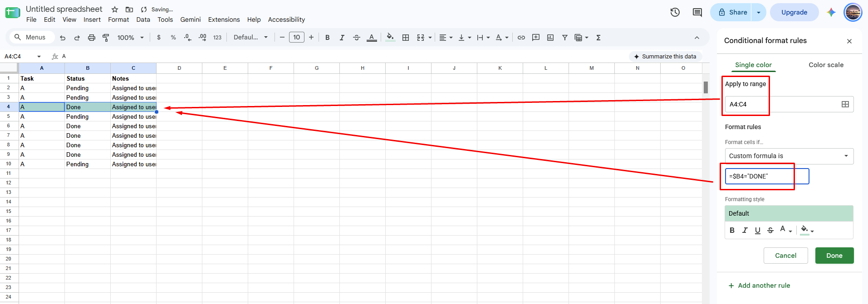Open the Format menu

[118, 19]
